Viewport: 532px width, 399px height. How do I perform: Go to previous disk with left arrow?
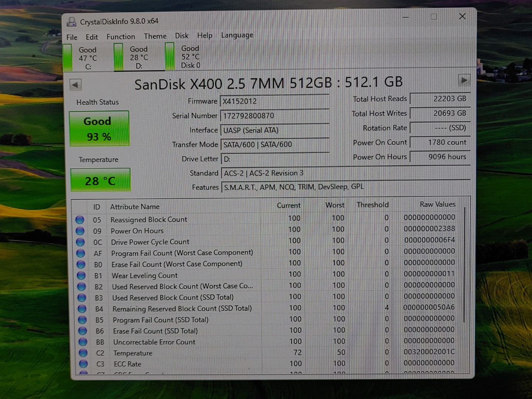pyautogui.click(x=75, y=85)
